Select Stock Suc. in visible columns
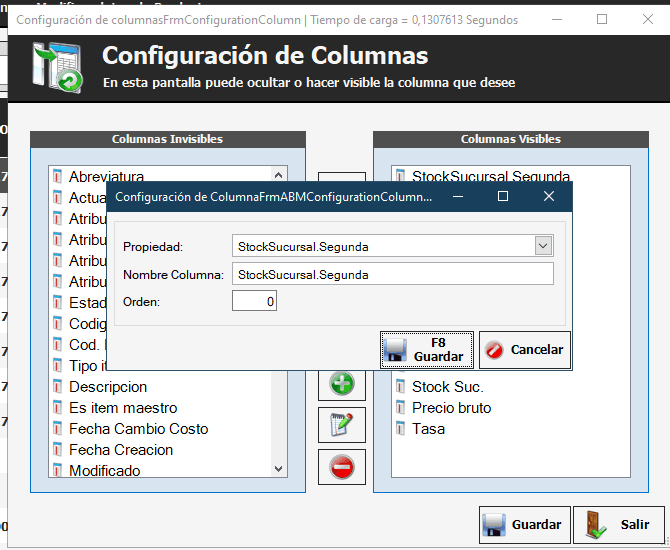The image size is (670, 550). point(447,387)
